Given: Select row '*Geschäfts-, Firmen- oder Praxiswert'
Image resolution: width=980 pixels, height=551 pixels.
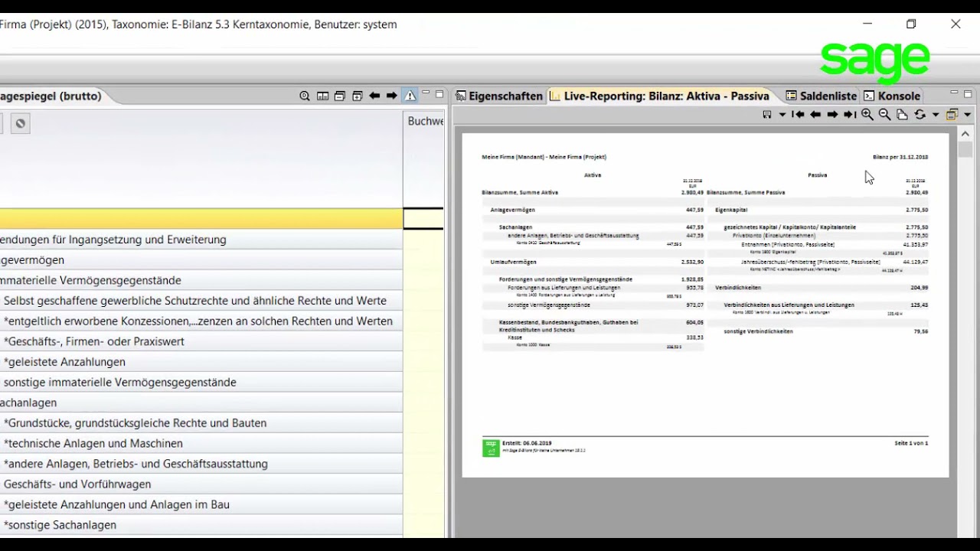Looking at the screenshot, I should 201,341.
